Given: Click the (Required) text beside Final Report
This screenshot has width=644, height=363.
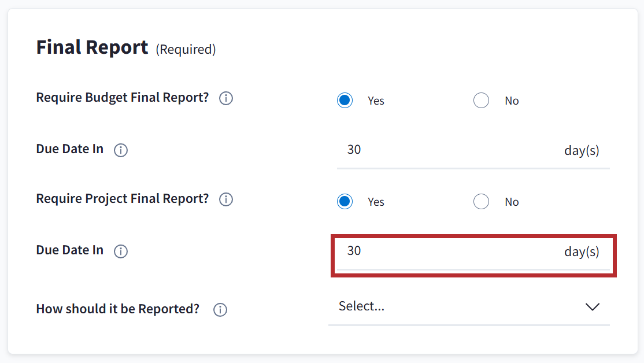Looking at the screenshot, I should (186, 50).
